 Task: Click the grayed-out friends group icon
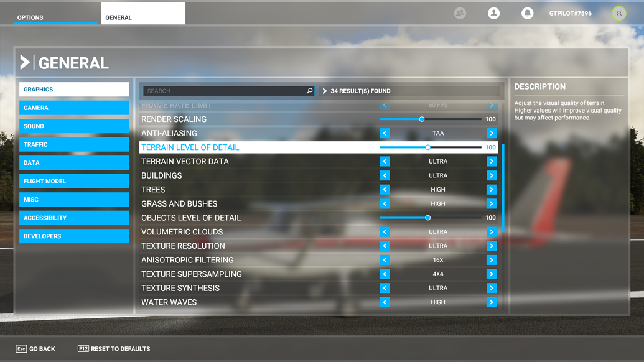(460, 12)
